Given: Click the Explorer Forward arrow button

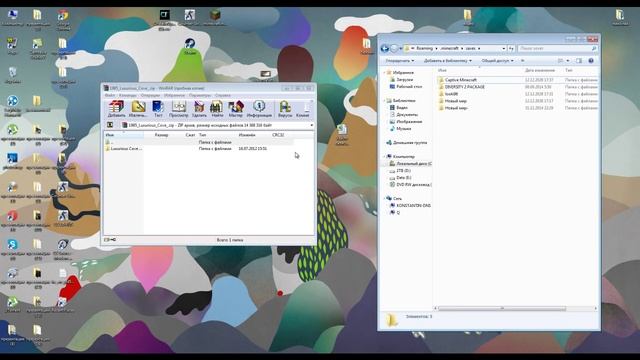Looking at the screenshot, I should click(x=394, y=49).
